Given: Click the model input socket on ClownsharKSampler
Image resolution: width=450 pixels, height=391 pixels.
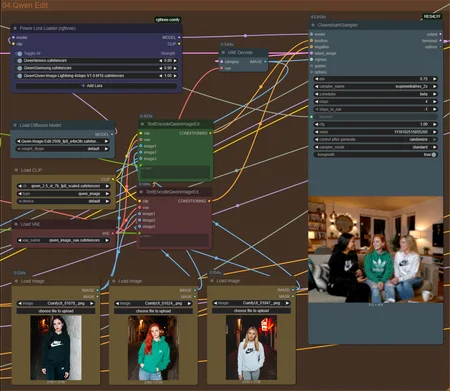Looking at the screenshot, I should (x=311, y=34).
